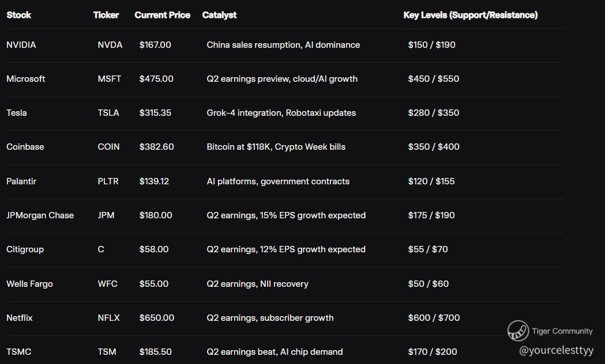Select the Coinbase Bitcoin at $118K catalyst

point(276,147)
